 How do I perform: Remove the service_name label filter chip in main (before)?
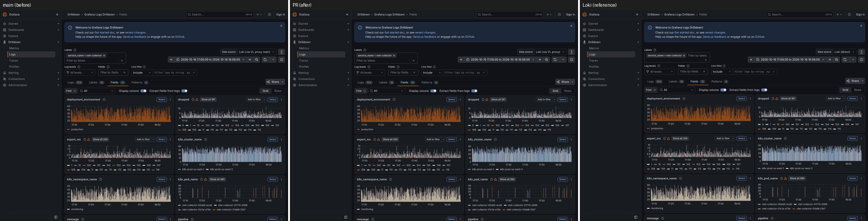pyautogui.click(x=104, y=55)
